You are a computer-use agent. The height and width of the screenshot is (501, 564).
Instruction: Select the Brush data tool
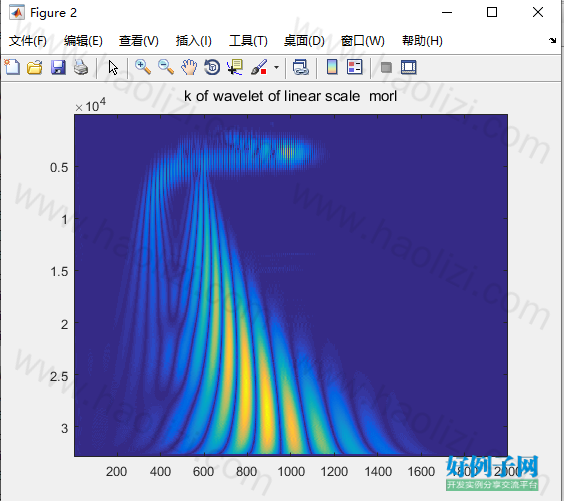pos(259,67)
